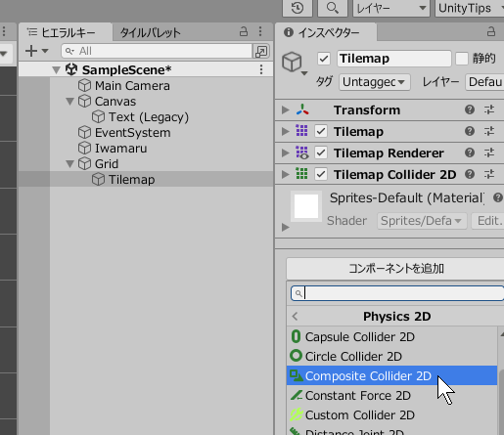Toggle the Inspector panel lock icon

[x=491, y=31]
